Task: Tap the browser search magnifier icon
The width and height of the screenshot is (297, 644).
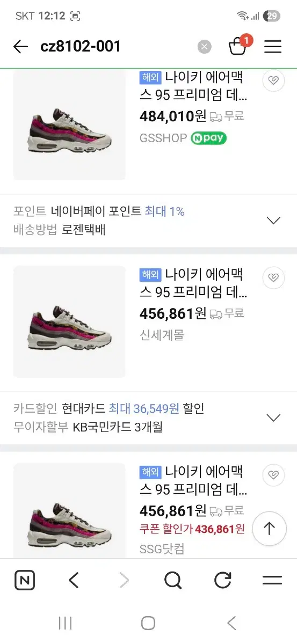Action: 173,580
